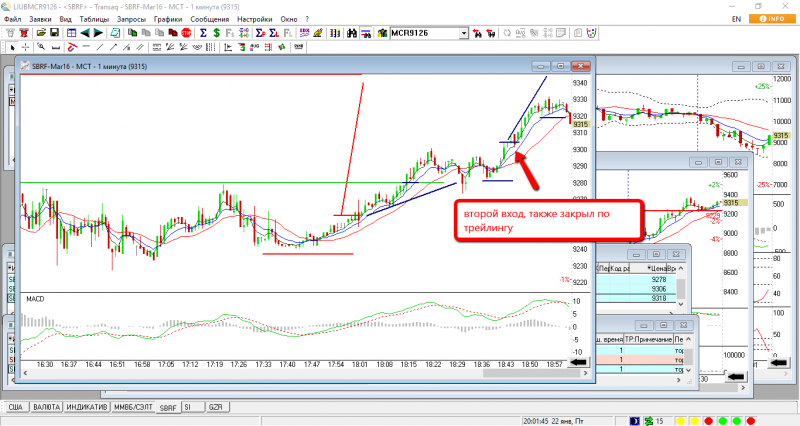
Task: Click the black arrow button in SBRF chart
Action: pyautogui.click(x=578, y=362)
